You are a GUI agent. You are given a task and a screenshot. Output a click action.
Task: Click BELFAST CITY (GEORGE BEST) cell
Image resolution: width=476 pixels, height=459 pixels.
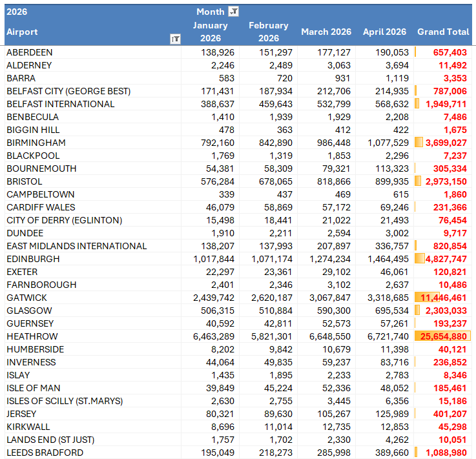coord(68,91)
